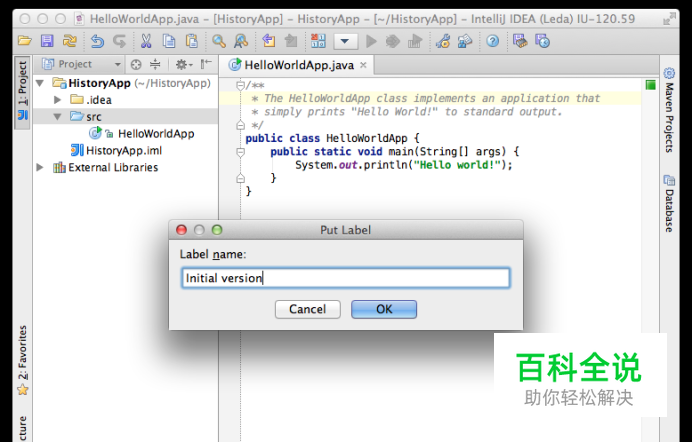Click the Make Project build icon
Image resolution: width=692 pixels, height=442 pixels.
tap(318, 41)
